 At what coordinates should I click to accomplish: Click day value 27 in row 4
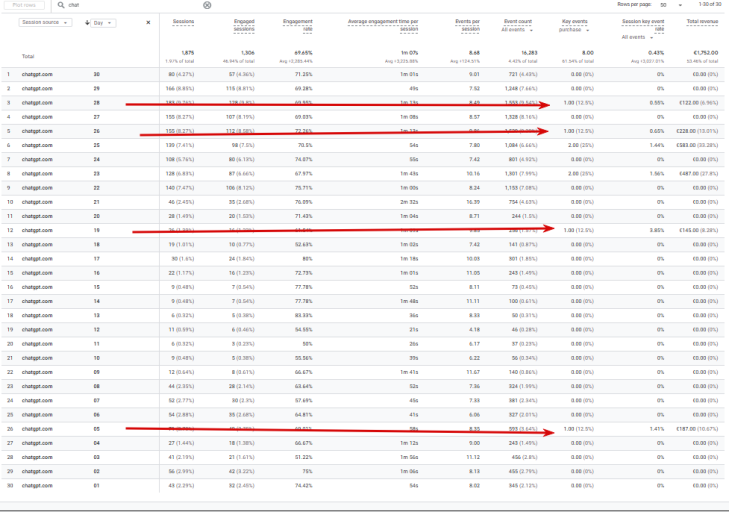[97, 117]
